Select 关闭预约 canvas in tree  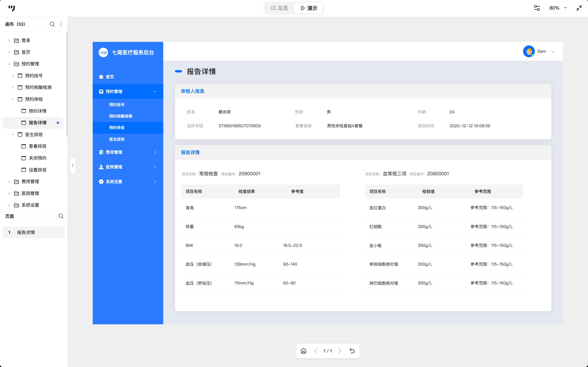[x=37, y=158]
